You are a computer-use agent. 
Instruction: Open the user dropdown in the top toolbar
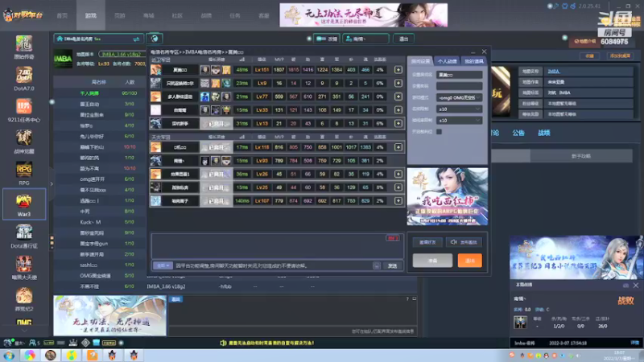[x=365, y=39]
